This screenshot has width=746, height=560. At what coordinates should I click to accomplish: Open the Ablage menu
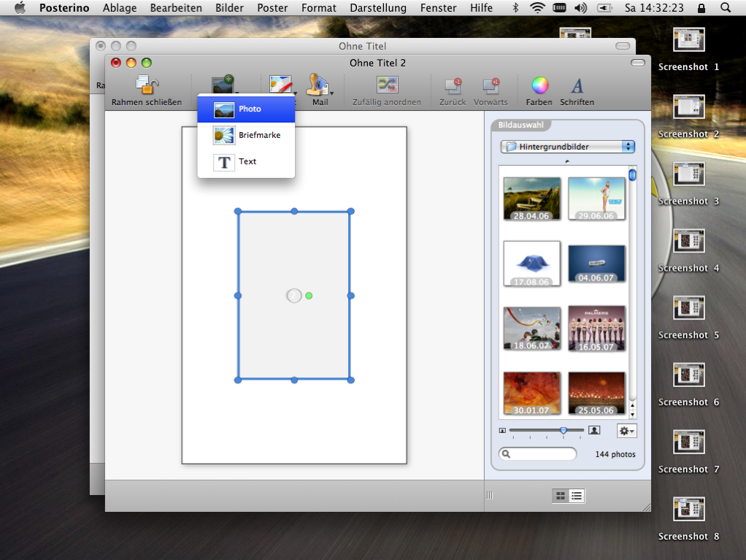pos(120,7)
